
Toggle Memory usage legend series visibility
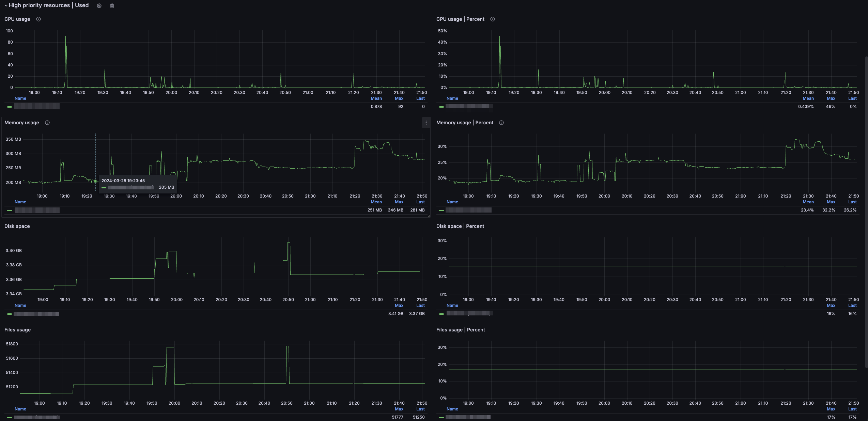pyautogui.click(x=37, y=210)
